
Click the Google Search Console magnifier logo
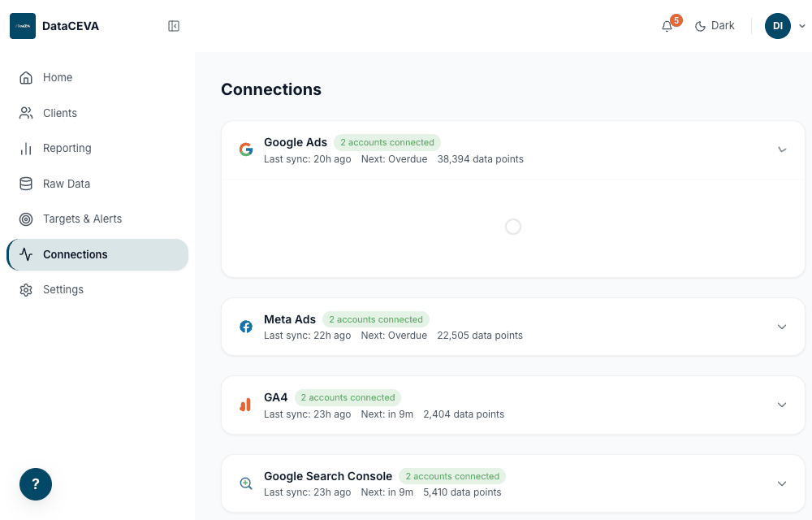[246, 483]
